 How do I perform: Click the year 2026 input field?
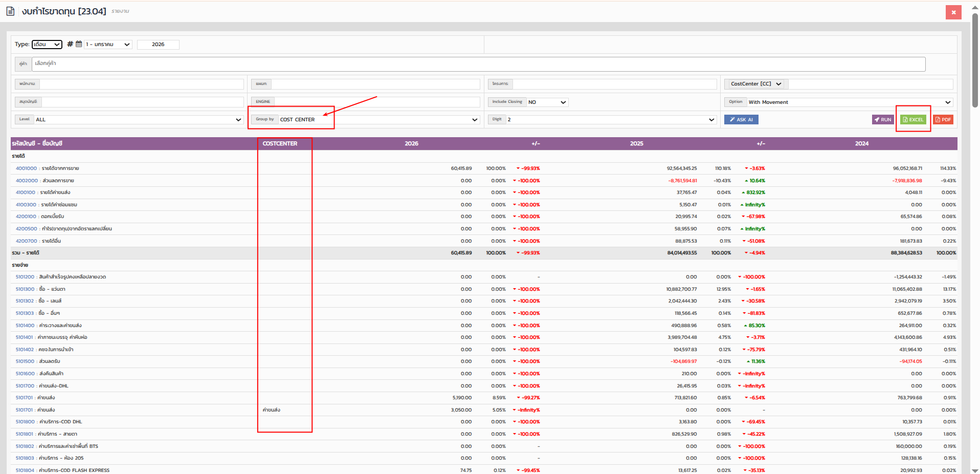point(158,45)
